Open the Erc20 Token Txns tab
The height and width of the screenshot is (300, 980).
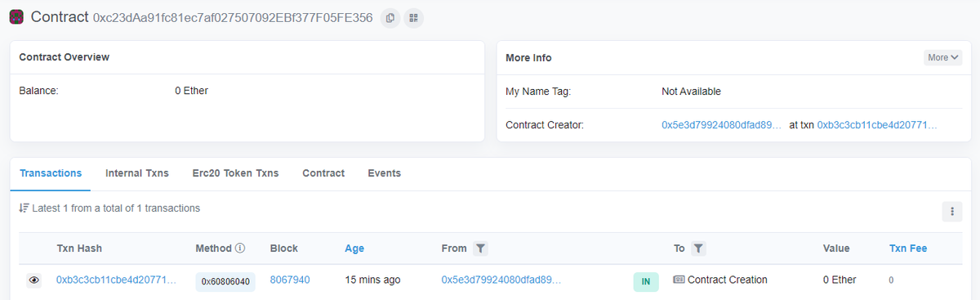coord(235,173)
